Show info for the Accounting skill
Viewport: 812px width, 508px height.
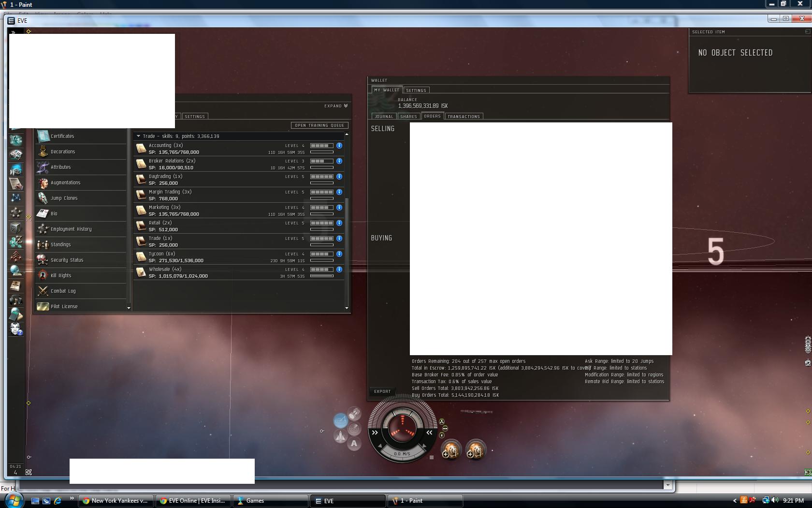339,146
